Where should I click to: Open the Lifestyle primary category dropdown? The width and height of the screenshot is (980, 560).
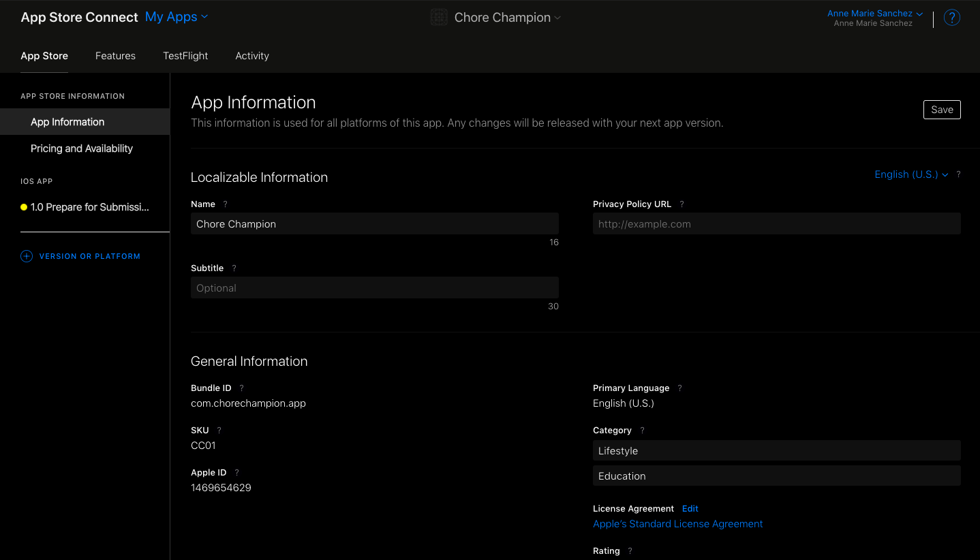[x=776, y=451]
